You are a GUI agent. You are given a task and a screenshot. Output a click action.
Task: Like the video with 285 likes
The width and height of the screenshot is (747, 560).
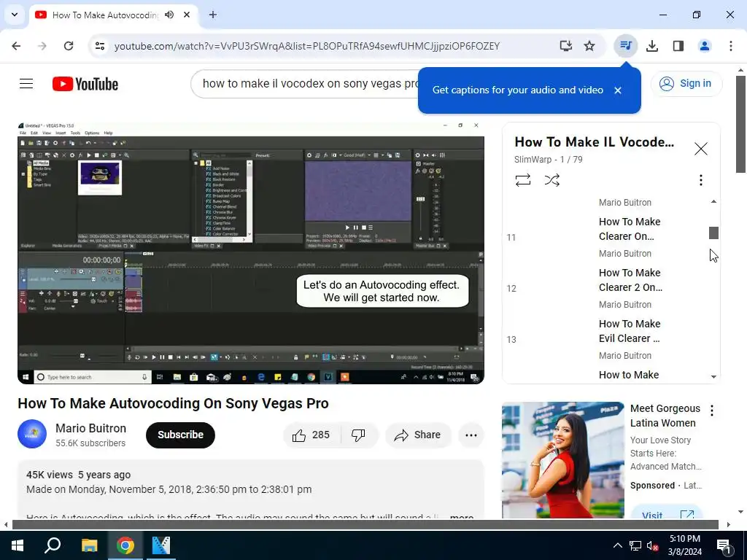coord(311,435)
